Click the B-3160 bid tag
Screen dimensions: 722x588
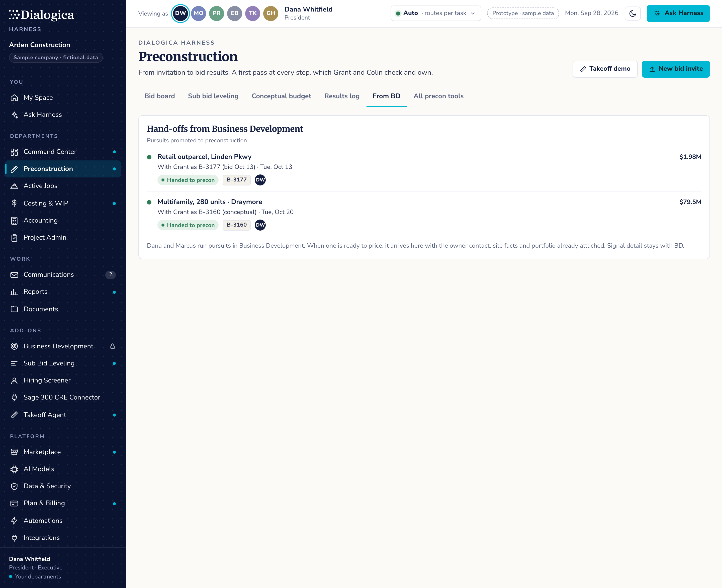pos(236,225)
